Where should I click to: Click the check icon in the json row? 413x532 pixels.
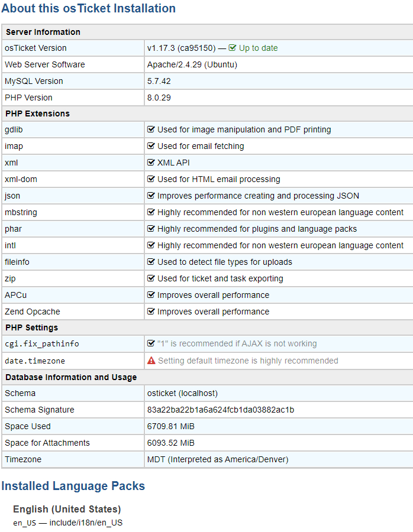coord(151,196)
